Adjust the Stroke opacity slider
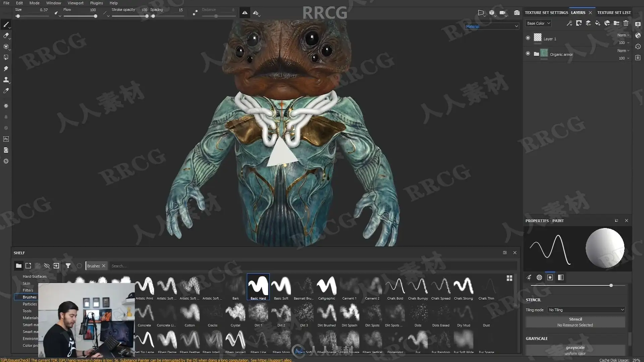The height and width of the screenshot is (362, 644). point(130,16)
